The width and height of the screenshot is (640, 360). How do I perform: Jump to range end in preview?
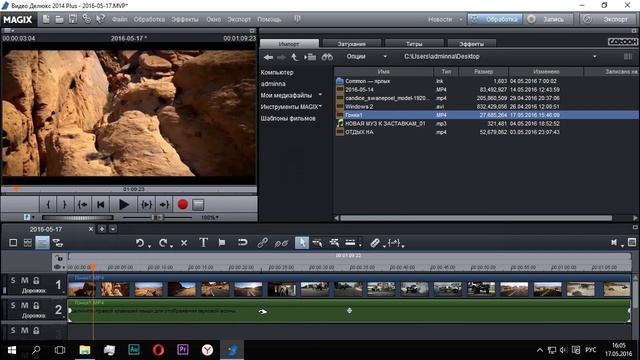[x=164, y=204]
